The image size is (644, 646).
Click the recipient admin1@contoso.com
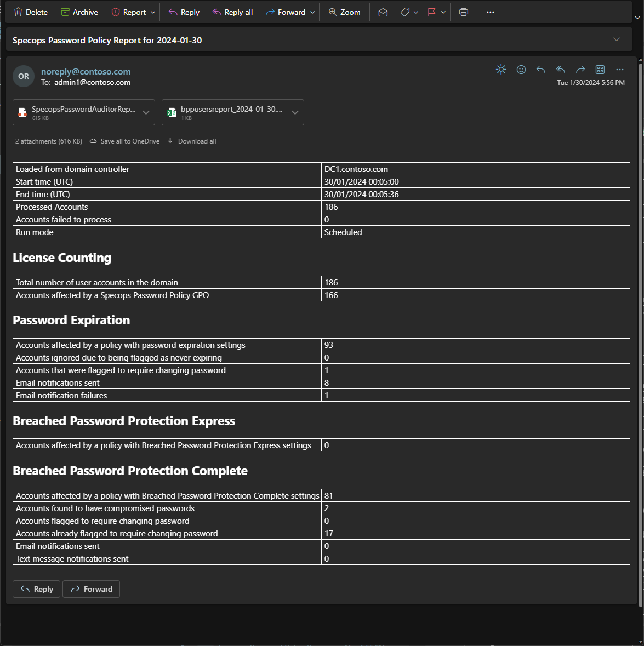click(92, 82)
